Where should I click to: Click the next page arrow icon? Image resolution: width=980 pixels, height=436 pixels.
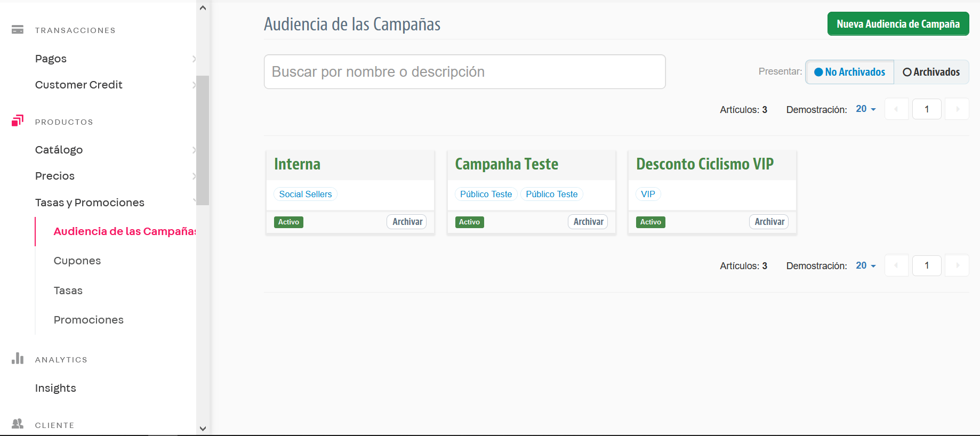pos(957,109)
